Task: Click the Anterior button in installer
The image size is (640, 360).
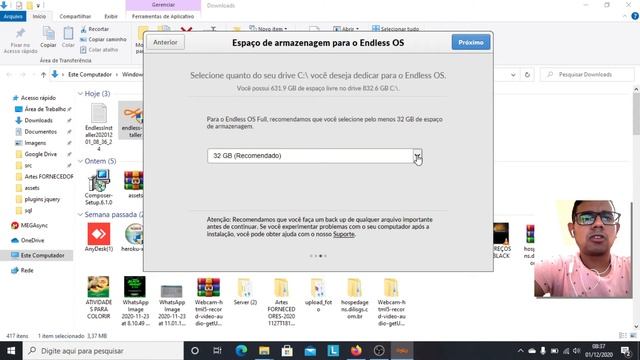Action: pyautogui.click(x=165, y=42)
